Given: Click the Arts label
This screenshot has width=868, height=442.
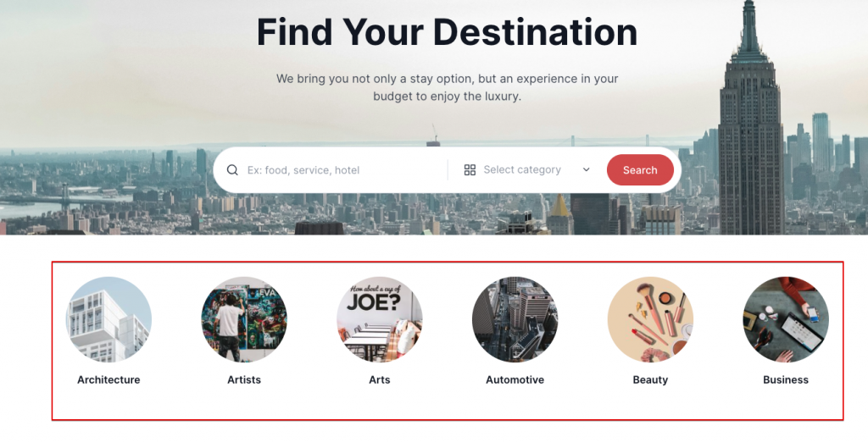Looking at the screenshot, I should tap(380, 380).
